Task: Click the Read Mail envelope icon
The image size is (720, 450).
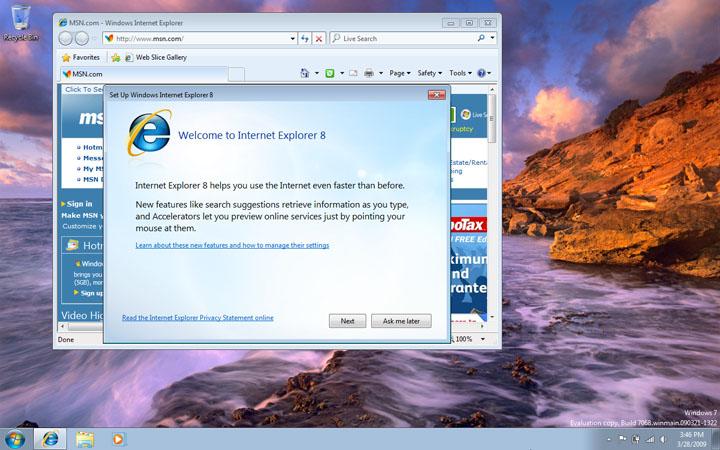Action: tap(353, 73)
